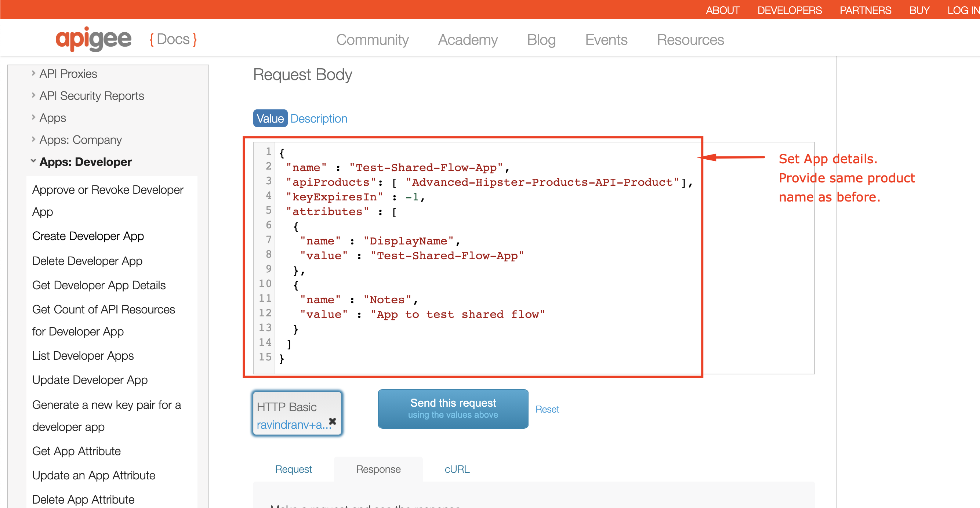Open the PARTNERS top menu item
980x508 pixels.
865,10
